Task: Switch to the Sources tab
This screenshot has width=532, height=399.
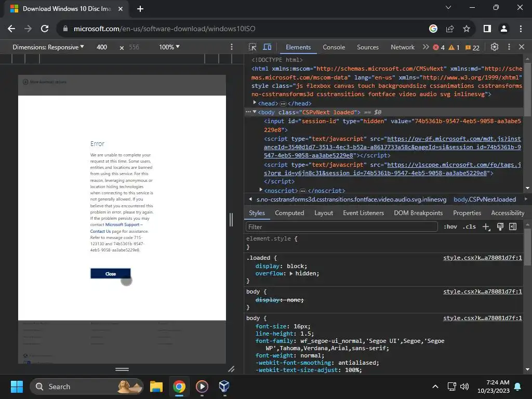Action: (368, 47)
